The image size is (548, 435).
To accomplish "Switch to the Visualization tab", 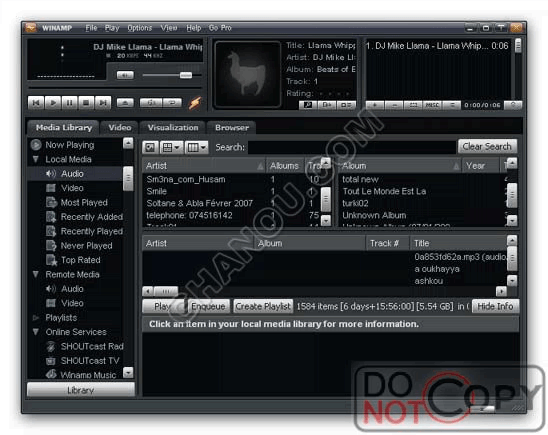I will point(173,128).
